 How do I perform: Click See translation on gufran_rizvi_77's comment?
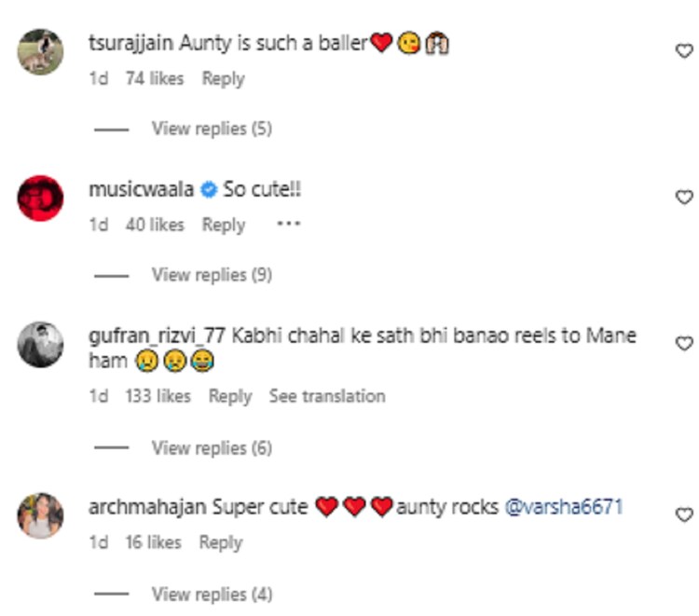point(327,396)
